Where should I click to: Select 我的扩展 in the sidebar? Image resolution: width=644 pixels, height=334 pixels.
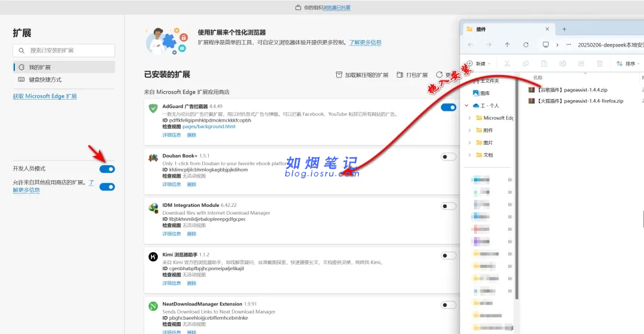(x=64, y=67)
